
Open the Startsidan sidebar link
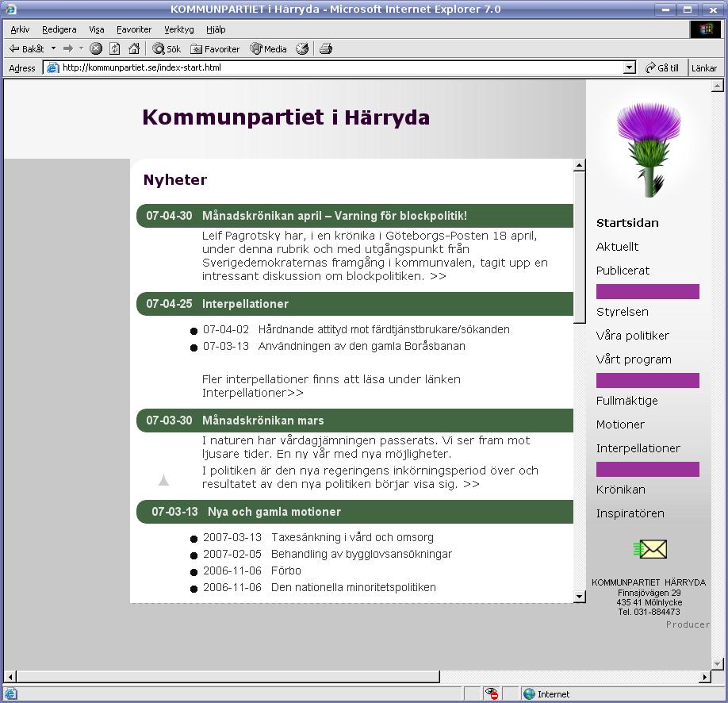pyautogui.click(x=627, y=223)
